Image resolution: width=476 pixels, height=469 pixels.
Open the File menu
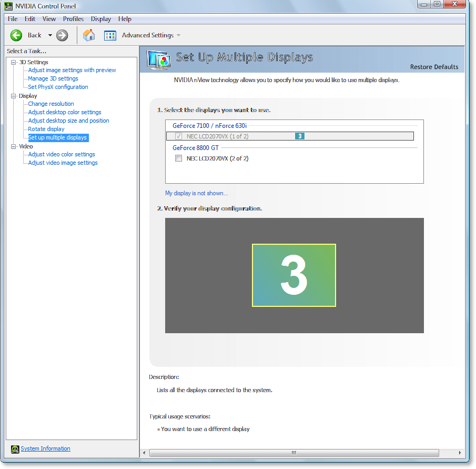(x=12, y=18)
